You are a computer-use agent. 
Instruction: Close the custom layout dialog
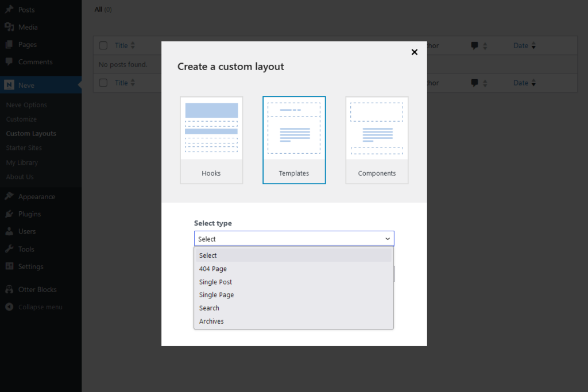click(414, 52)
